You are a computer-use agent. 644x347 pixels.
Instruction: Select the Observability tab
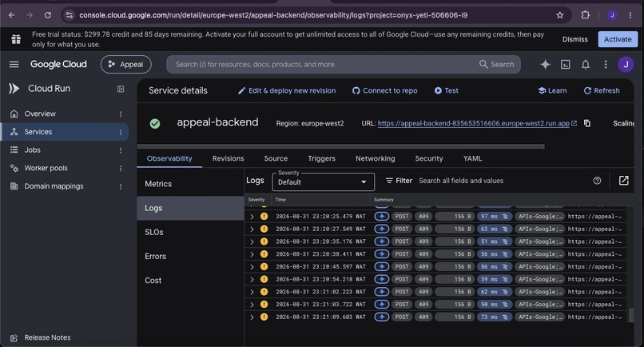169,158
